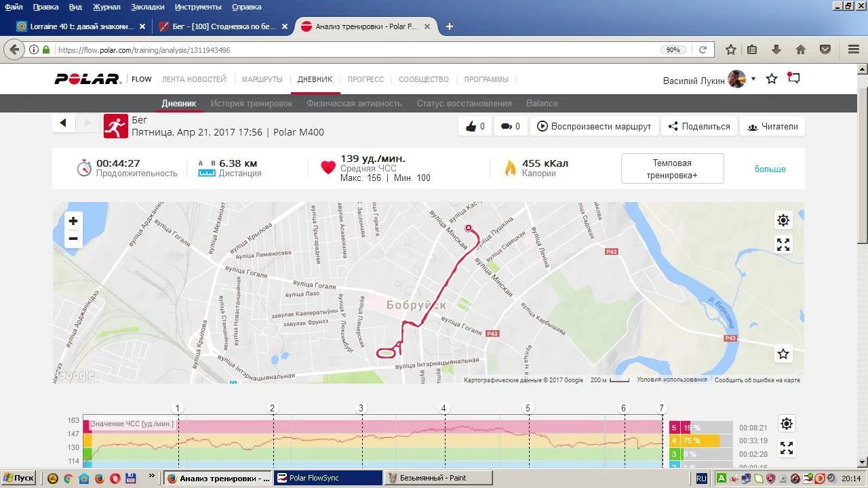The width and height of the screenshot is (868, 488).
Task: Open the ПРОГРЕСС nav item
Action: click(x=366, y=79)
